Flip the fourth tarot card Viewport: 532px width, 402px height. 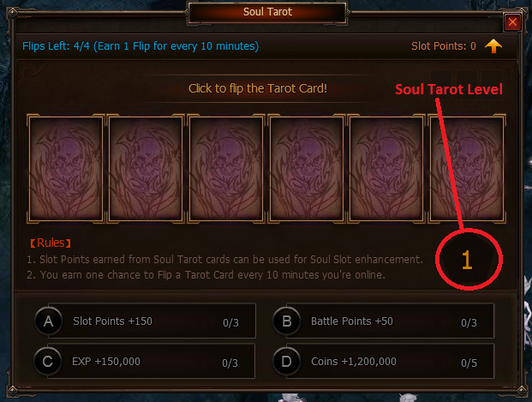point(307,169)
